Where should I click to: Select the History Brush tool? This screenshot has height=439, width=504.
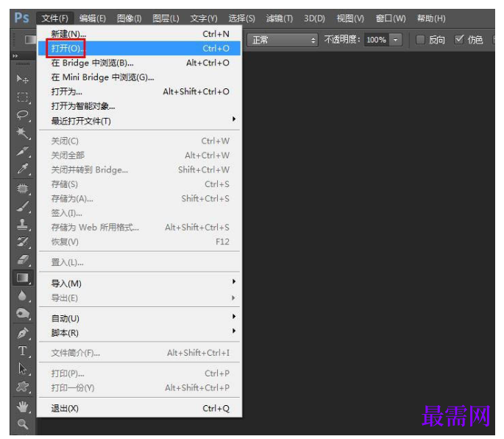point(23,242)
